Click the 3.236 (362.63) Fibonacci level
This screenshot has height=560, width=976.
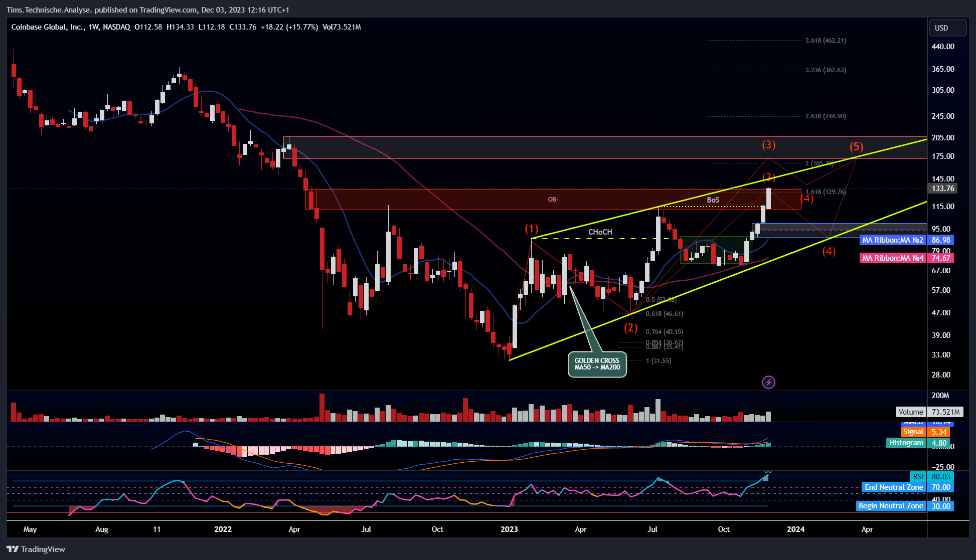pos(826,70)
